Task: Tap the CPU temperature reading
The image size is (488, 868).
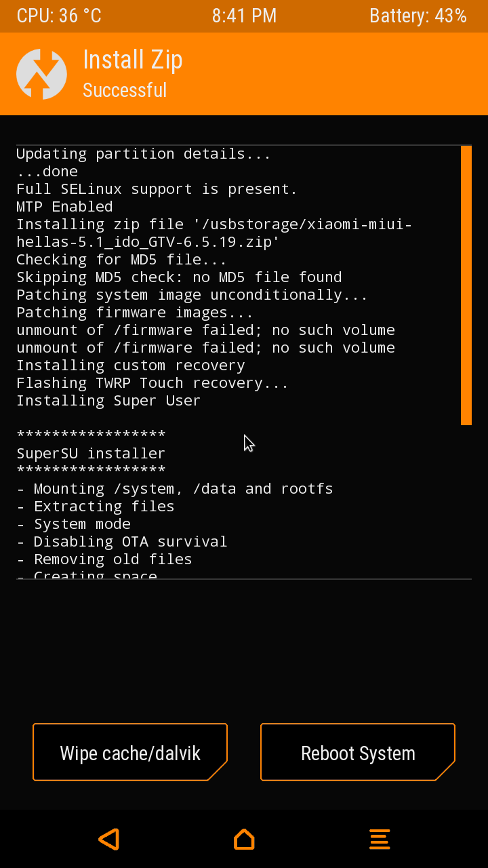Action: 59,16
